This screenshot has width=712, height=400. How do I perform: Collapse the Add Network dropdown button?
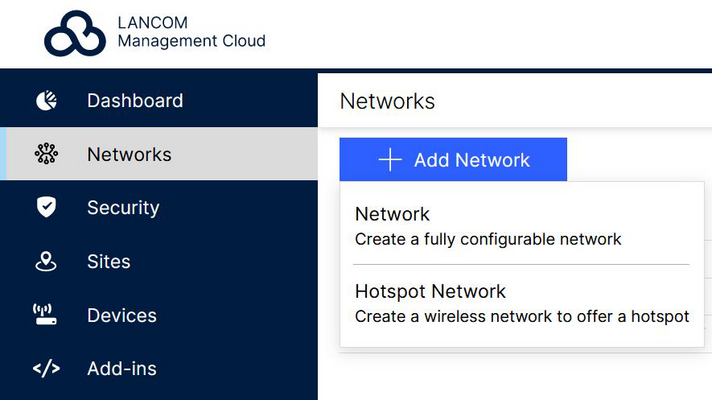[453, 160]
